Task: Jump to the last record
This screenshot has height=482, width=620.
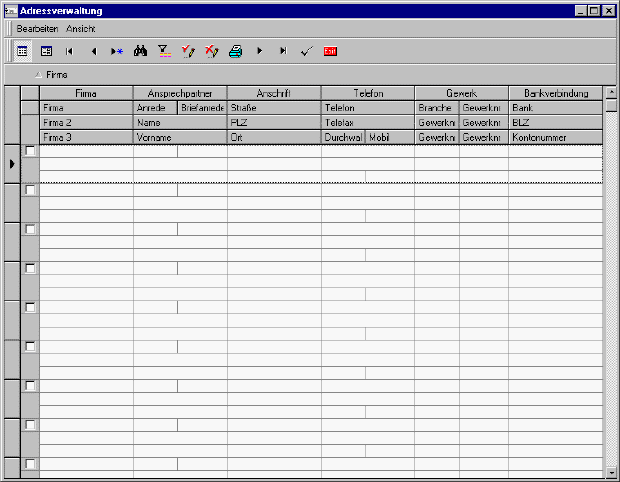Action: [x=283, y=50]
